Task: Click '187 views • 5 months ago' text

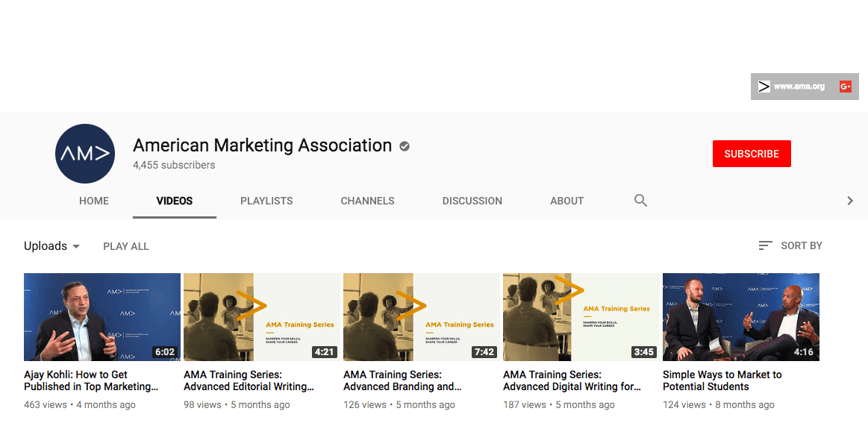Action: point(559,405)
